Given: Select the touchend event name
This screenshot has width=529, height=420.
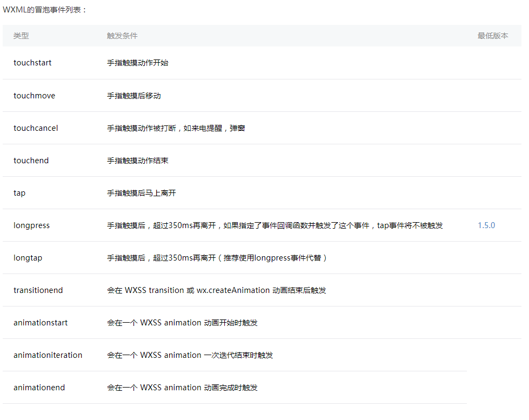Looking at the screenshot, I should (x=31, y=161).
